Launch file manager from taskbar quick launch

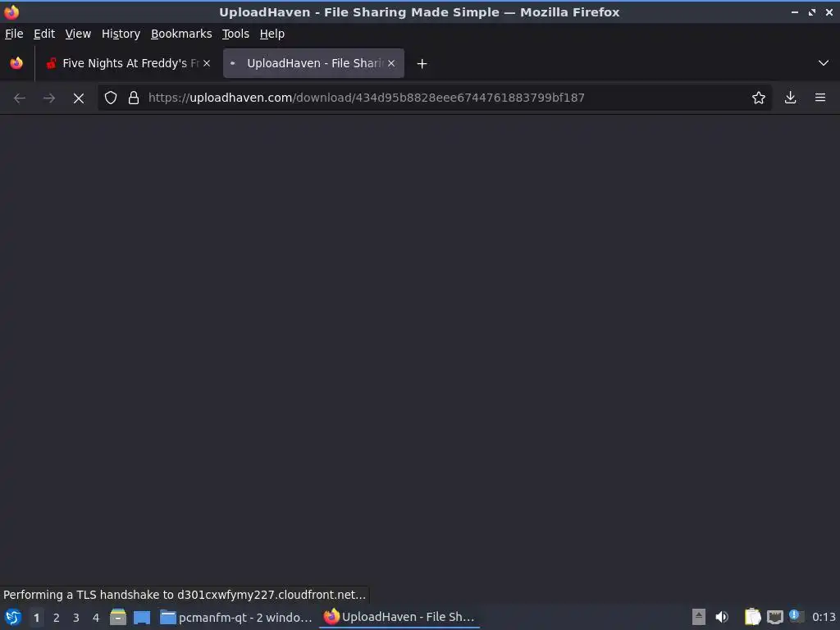click(x=118, y=617)
